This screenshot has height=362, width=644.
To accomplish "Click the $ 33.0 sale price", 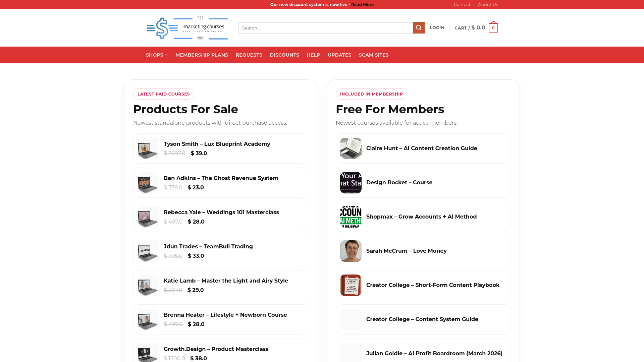I will click(x=196, y=256).
